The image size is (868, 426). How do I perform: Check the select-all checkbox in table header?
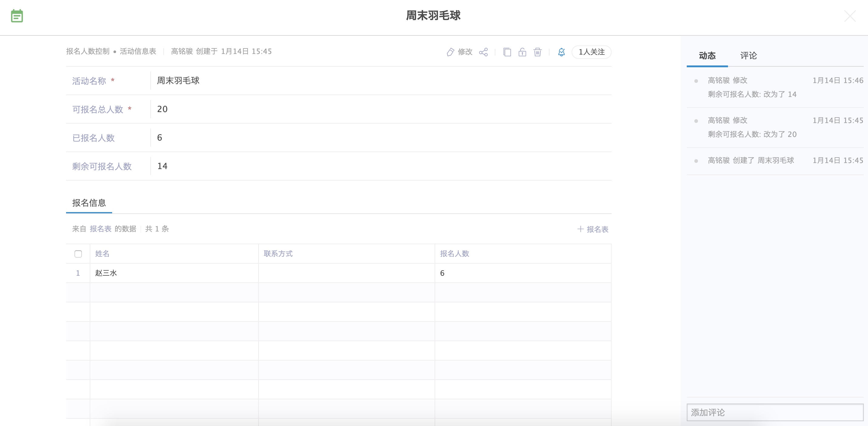tap(78, 254)
